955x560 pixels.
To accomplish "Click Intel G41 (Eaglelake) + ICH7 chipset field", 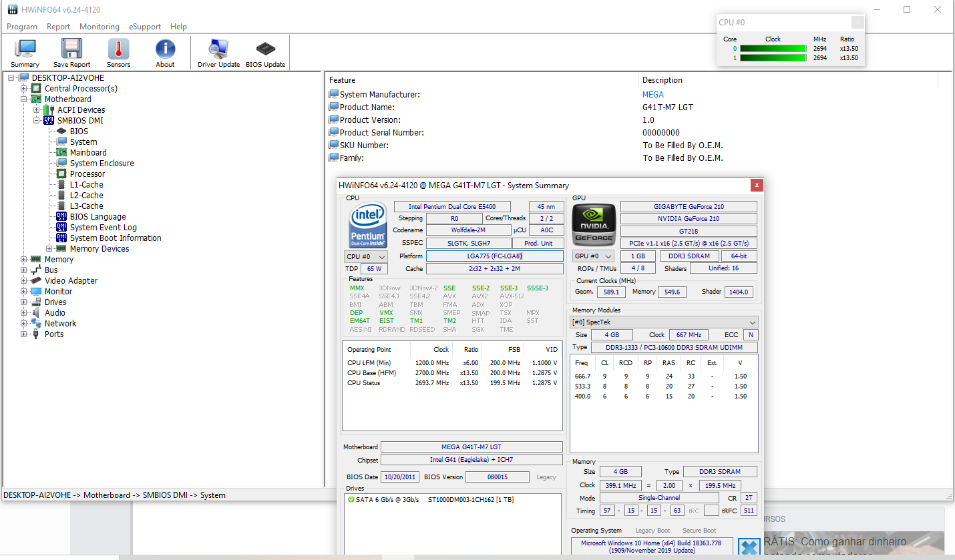I will click(471, 460).
